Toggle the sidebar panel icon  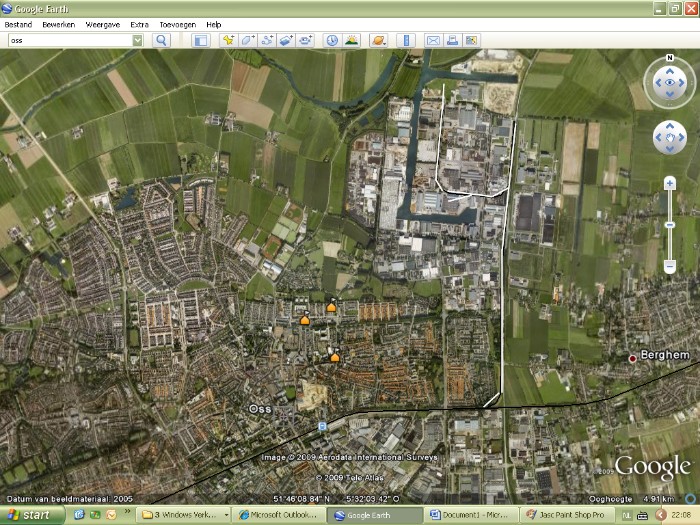pyautogui.click(x=201, y=40)
